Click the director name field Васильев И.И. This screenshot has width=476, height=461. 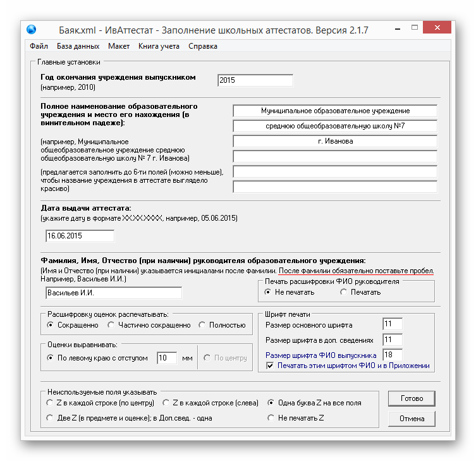tap(113, 293)
